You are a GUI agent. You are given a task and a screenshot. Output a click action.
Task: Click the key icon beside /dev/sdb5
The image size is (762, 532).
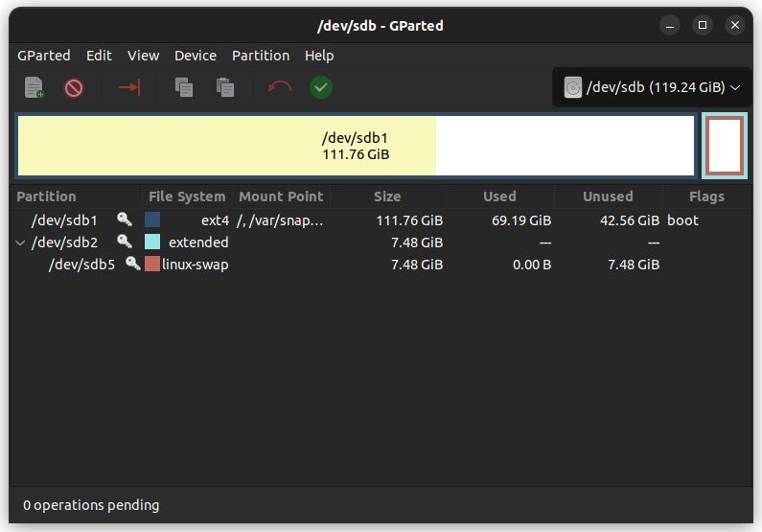tap(133, 264)
